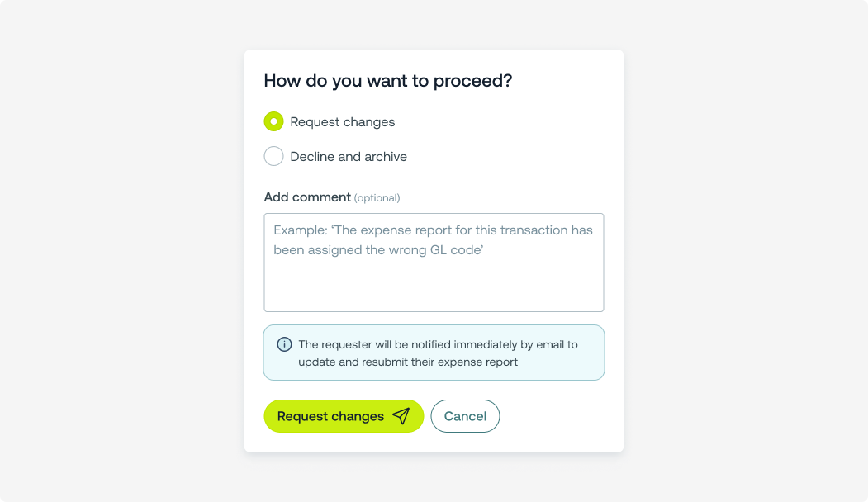The height and width of the screenshot is (502, 868).
Task: Choose the Decline and archive radio option
Action: point(273,156)
